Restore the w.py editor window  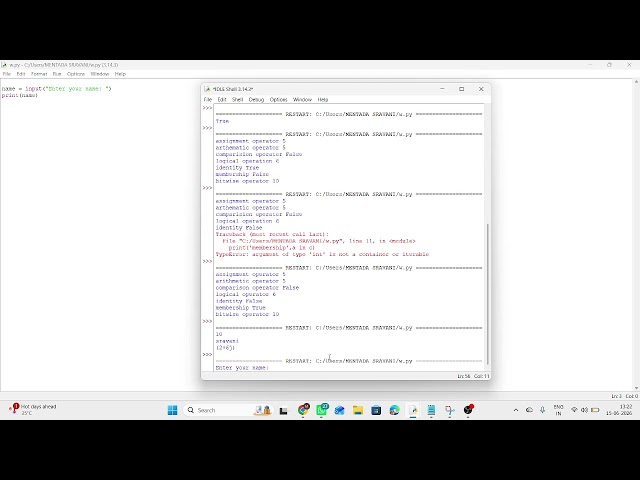(x=609, y=65)
